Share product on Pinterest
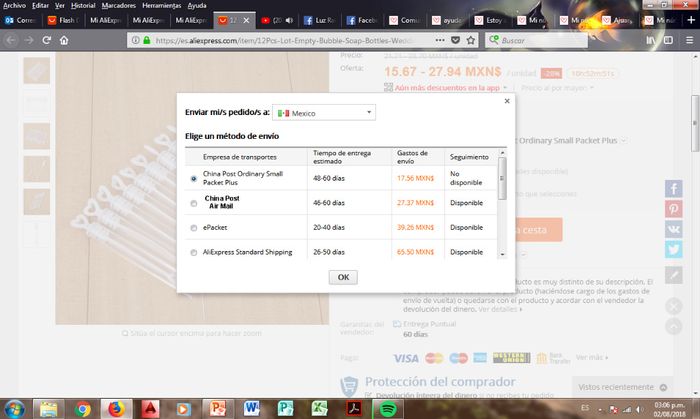This screenshot has height=419, width=700. click(674, 209)
